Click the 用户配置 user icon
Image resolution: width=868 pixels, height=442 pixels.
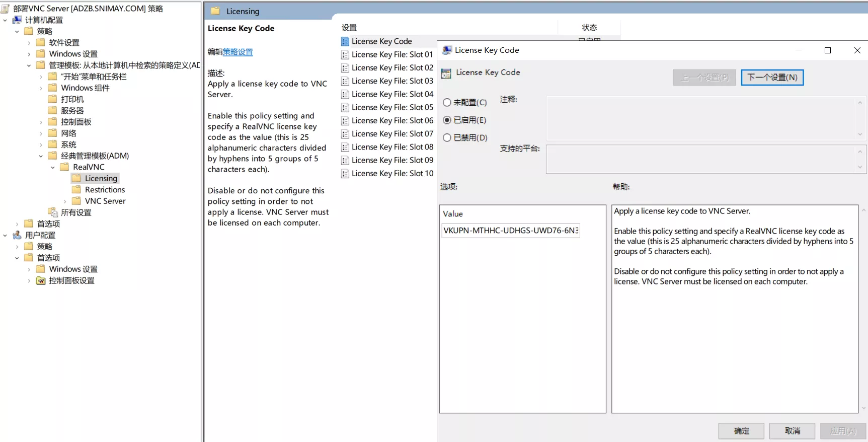17,235
